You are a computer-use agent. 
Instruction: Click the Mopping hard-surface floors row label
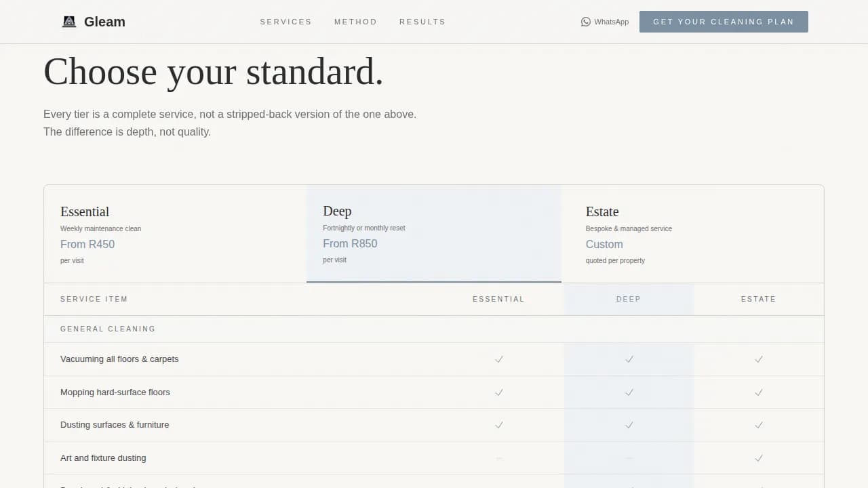[x=115, y=392]
